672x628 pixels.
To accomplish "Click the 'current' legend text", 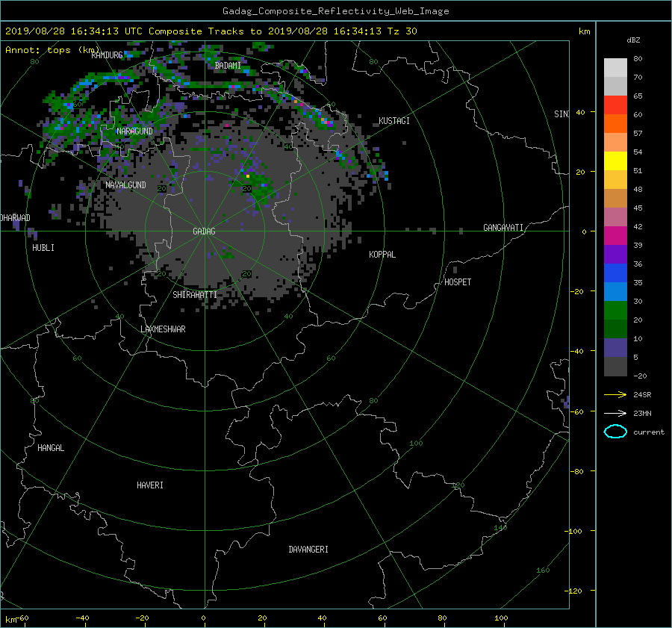I will click(x=648, y=432).
